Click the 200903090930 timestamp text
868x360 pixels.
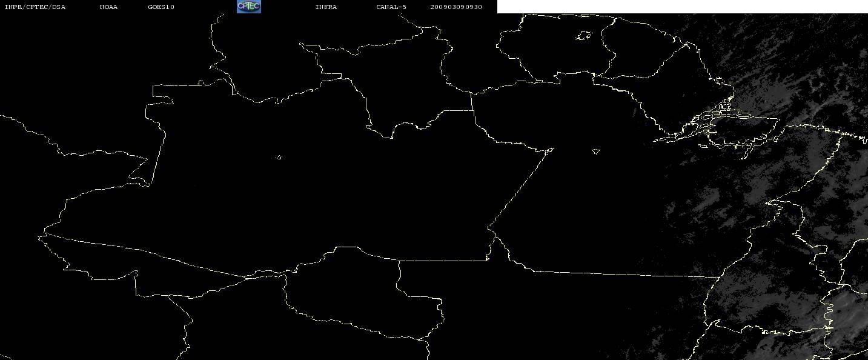pos(456,7)
